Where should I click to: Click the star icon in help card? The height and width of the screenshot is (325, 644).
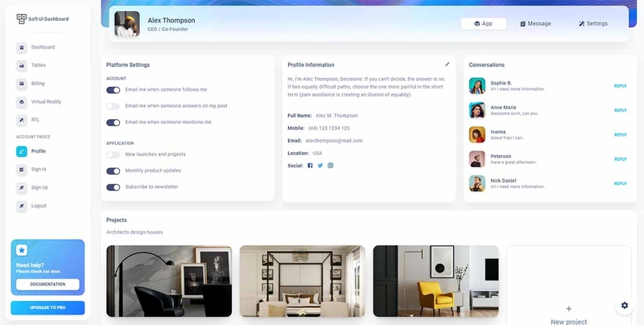point(22,250)
